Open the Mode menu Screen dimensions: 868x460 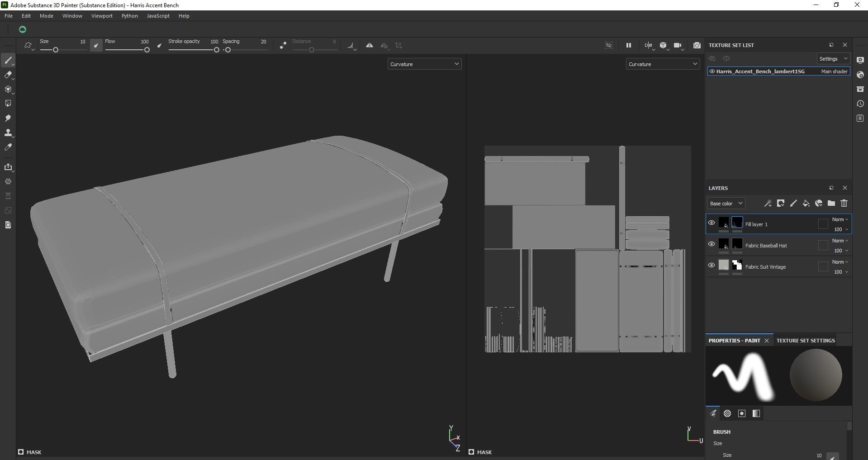47,16
